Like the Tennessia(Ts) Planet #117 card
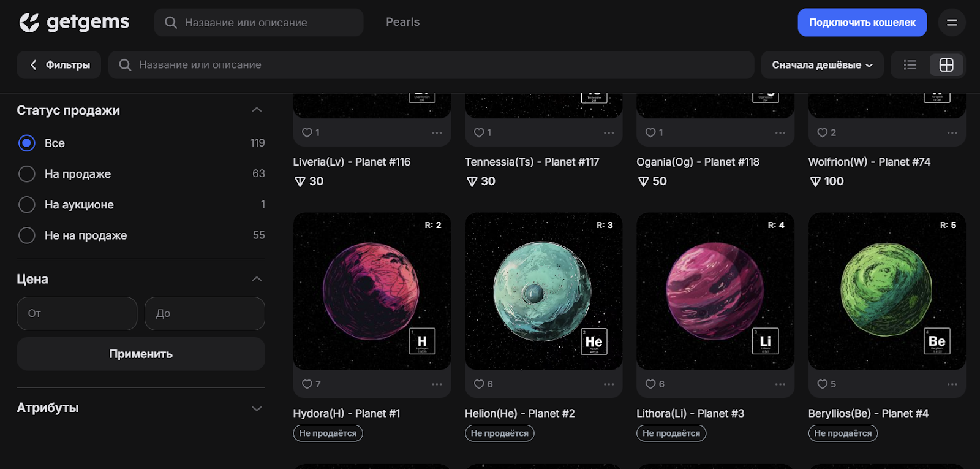980x469 pixels. point(479,132)
